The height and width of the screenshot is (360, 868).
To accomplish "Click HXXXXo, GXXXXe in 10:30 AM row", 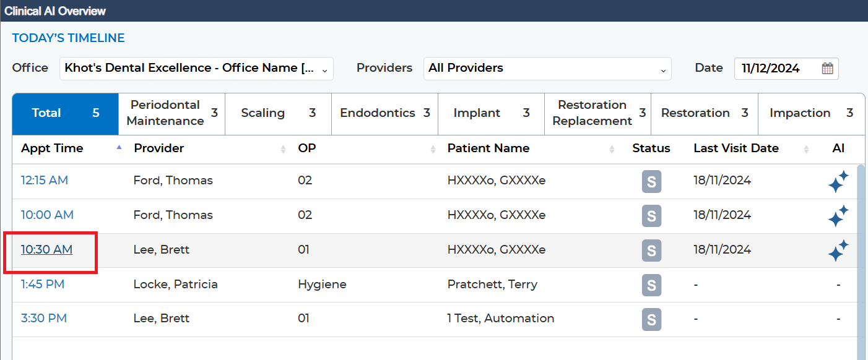I will [x=497, y=250].
